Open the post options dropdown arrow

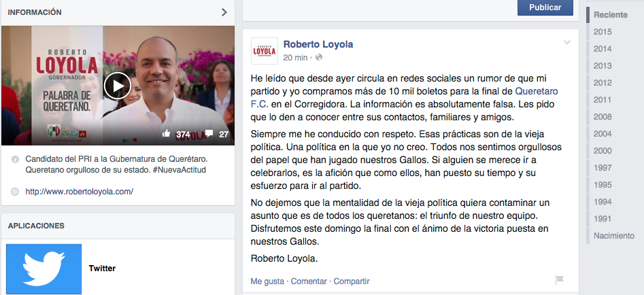tap(567, 42)
